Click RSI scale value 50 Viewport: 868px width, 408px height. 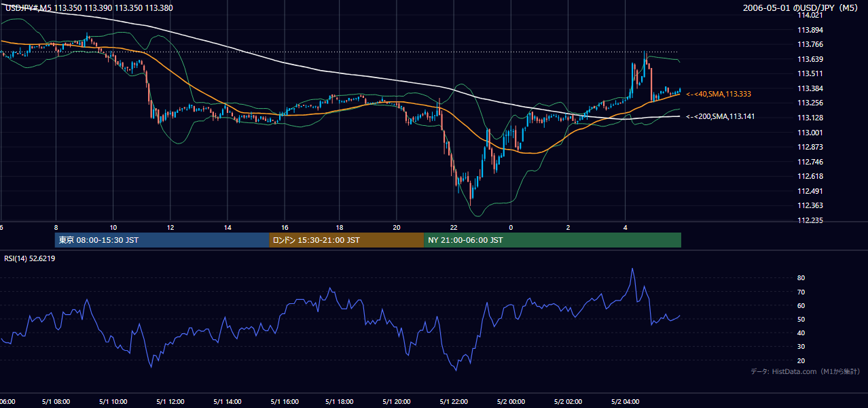click(801, 319)
